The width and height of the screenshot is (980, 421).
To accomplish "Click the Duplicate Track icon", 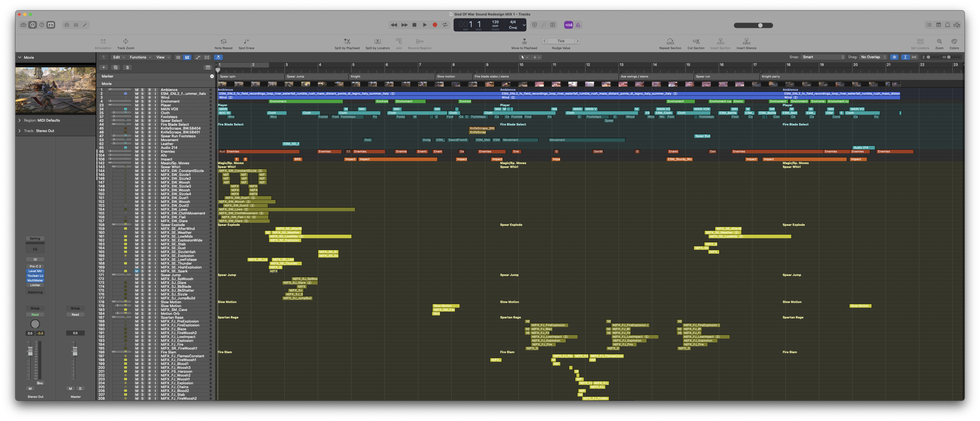I will [116, 67].
